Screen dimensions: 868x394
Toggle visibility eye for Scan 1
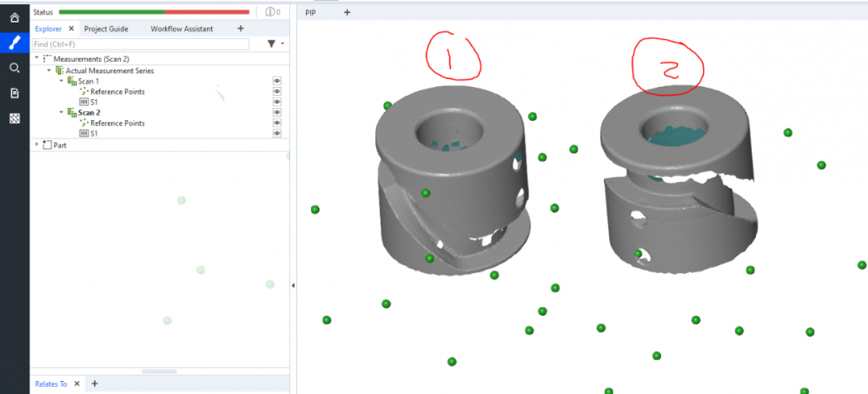point(277,81)
